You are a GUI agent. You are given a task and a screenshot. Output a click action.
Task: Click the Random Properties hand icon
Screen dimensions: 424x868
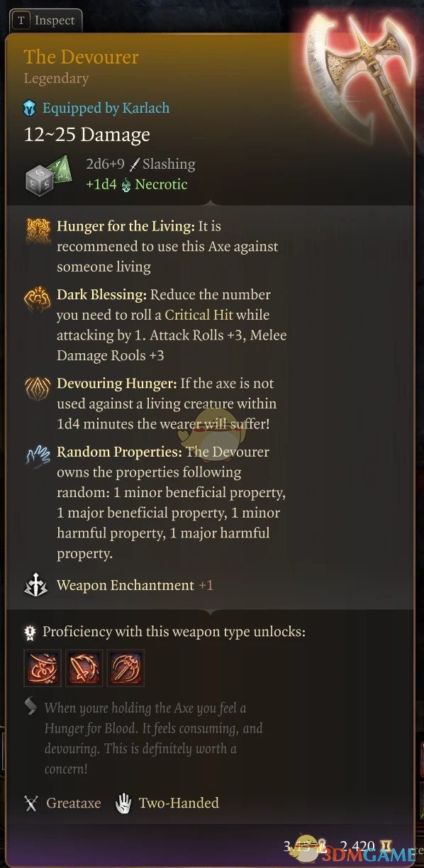[x=38, y=454]
